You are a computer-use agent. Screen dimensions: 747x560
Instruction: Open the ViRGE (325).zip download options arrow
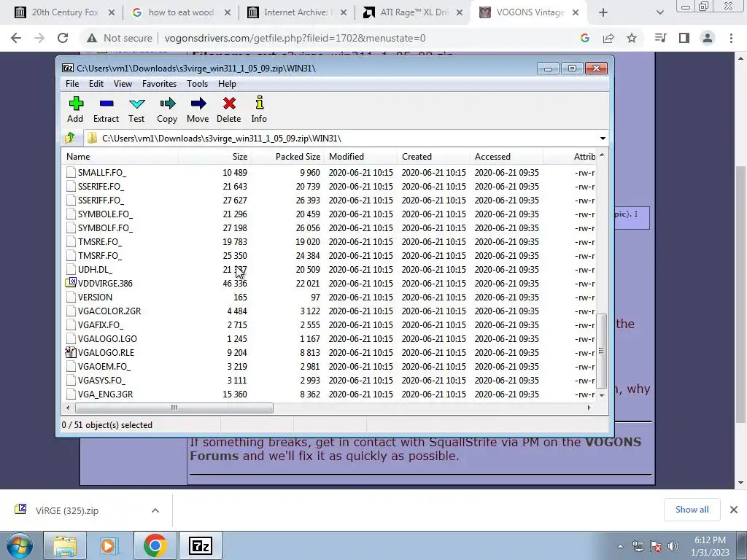(x=155, y=510)
